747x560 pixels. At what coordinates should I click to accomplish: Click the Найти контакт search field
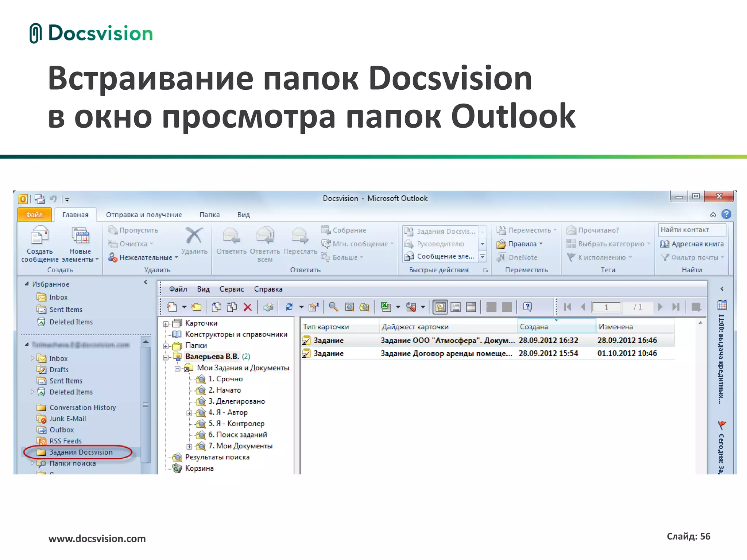click(x=692, y=230)
